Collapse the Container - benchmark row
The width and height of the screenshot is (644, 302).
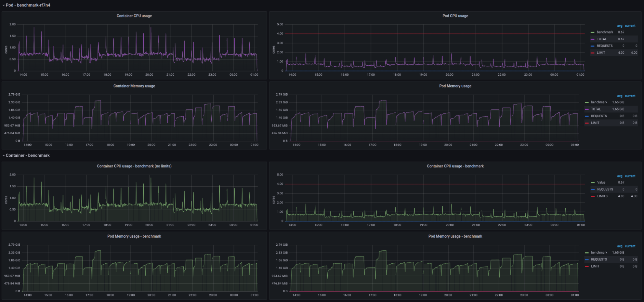[x=26, y=156]
